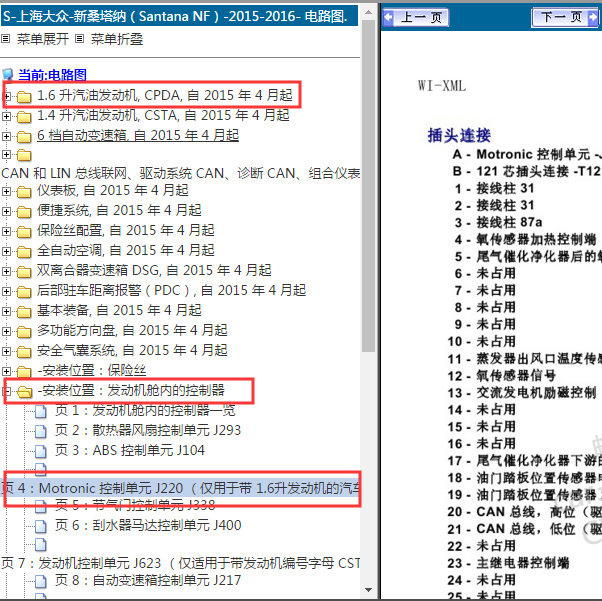Expand the 基本装备 folder node
The height and width of the screenshot is (601, 602).
6,311
